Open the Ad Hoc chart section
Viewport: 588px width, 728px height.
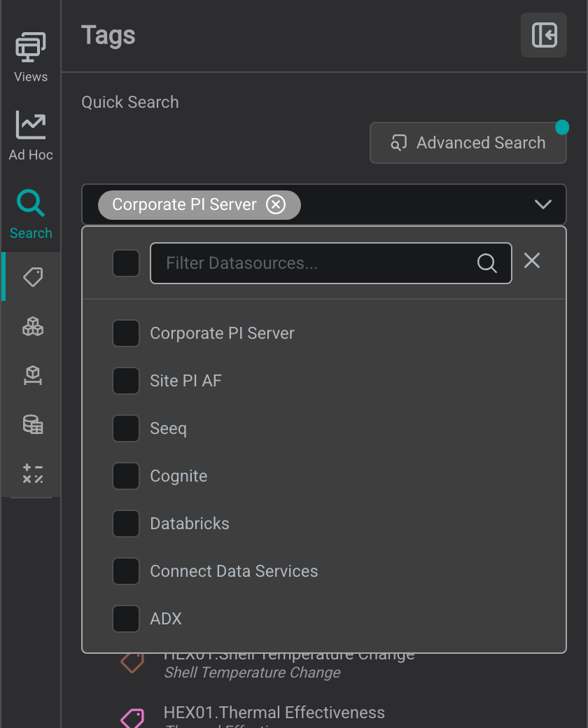[x=31, y=136]
